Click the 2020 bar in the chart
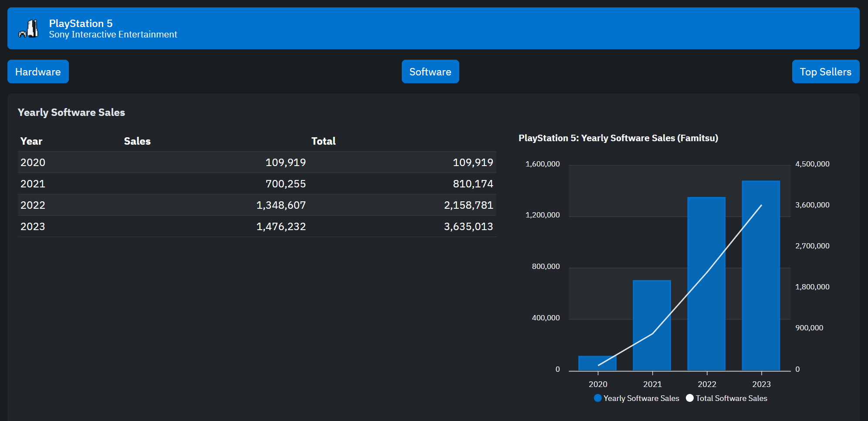The height and width of the screenshot is (421, 868). click(597, 363)
